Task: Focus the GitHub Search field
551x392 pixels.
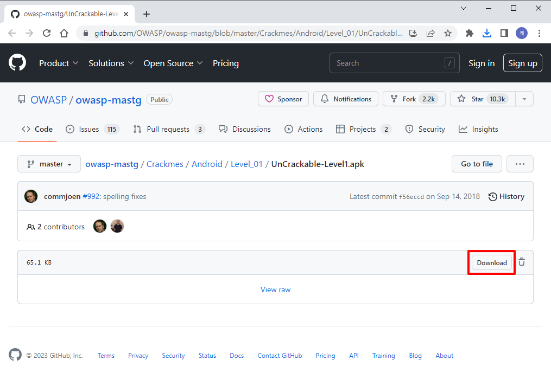Action: [x=394, y=63]
